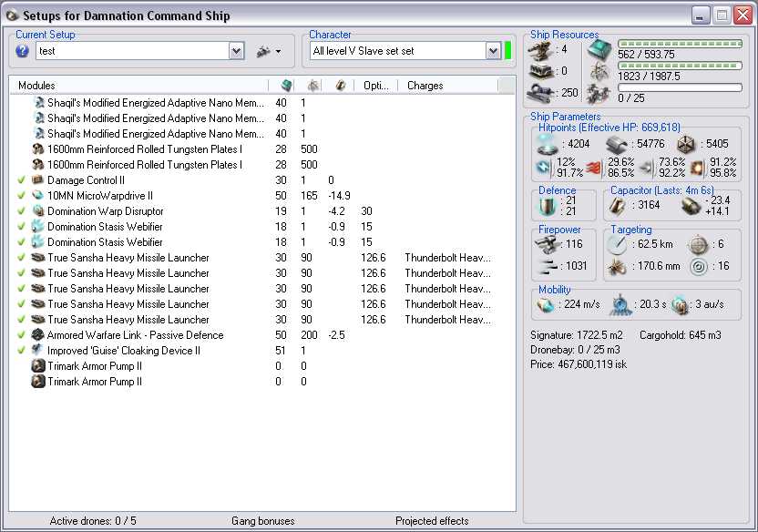Image resolution: width=758 pixels, height=532 pixels.
Task: Click 'Price: 467,600,119 isk' text
Action: pos(579,364)
